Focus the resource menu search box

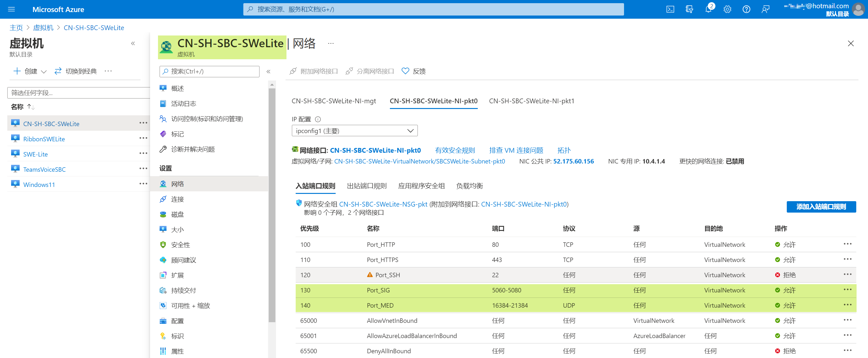click(209, 71)
